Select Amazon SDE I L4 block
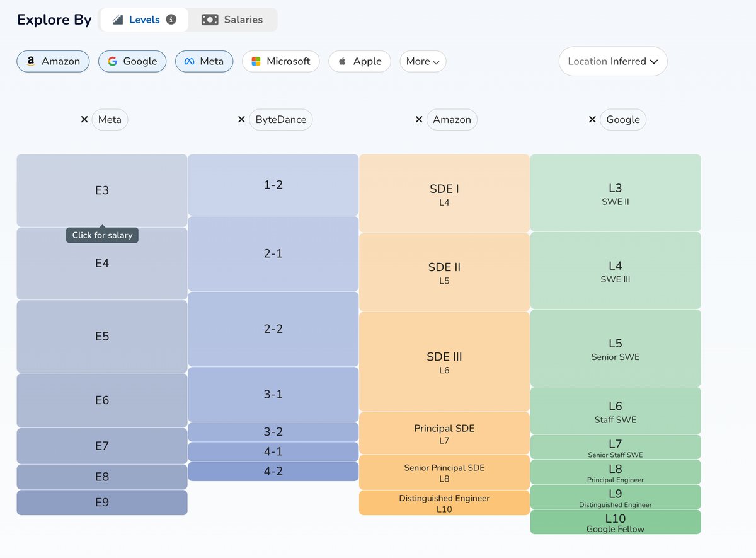This screenshot has width=756, height=558. [x=444, y=194]
